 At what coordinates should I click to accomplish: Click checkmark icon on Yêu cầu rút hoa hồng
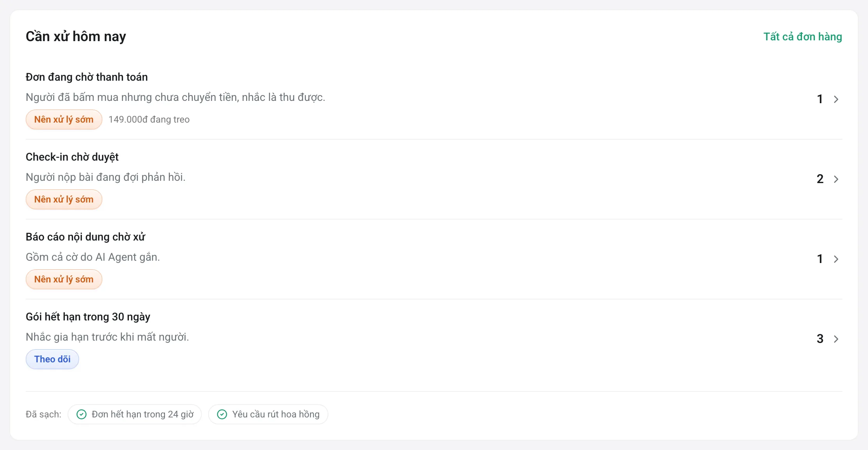(222, 414)
